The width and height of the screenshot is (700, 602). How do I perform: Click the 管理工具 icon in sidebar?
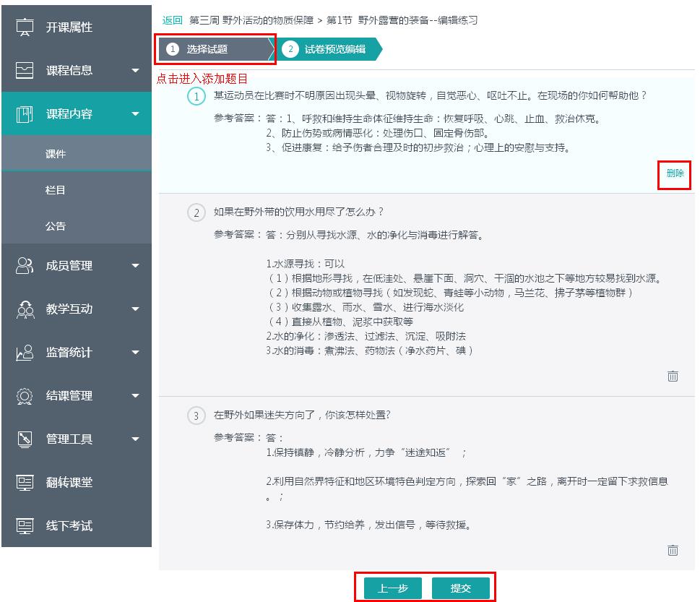25,439
